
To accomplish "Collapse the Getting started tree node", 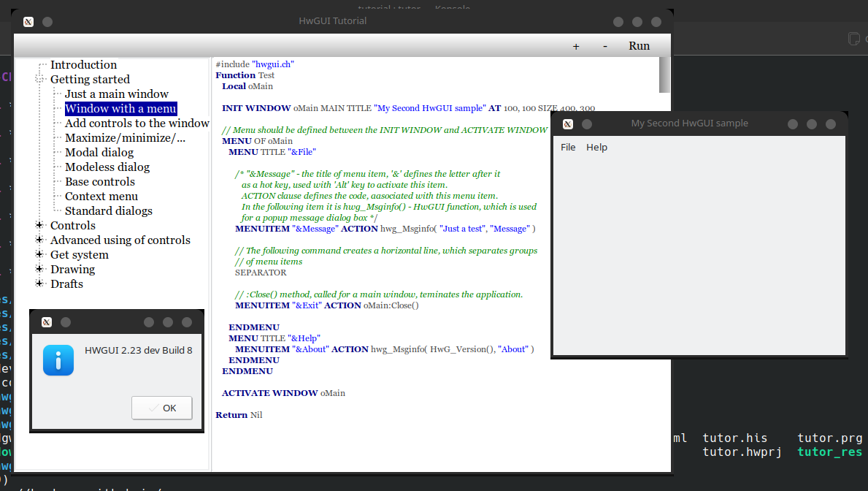I will coord(39,79).
